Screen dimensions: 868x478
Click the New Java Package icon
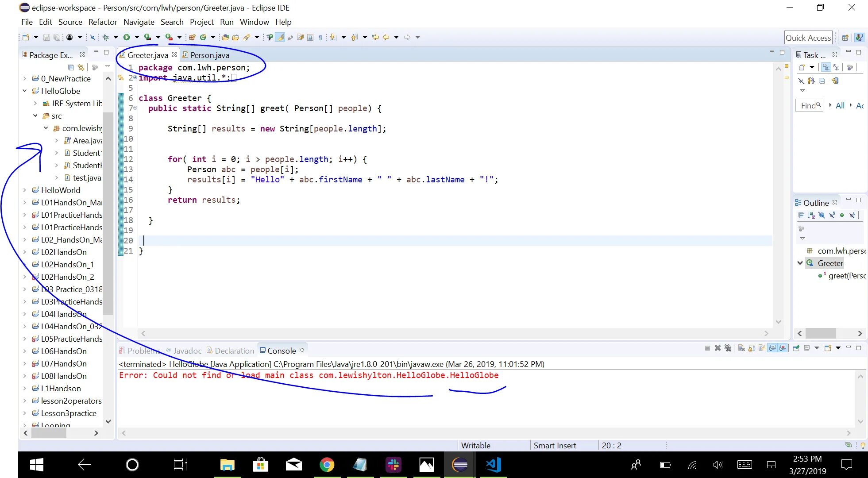[x=192, y=37]
